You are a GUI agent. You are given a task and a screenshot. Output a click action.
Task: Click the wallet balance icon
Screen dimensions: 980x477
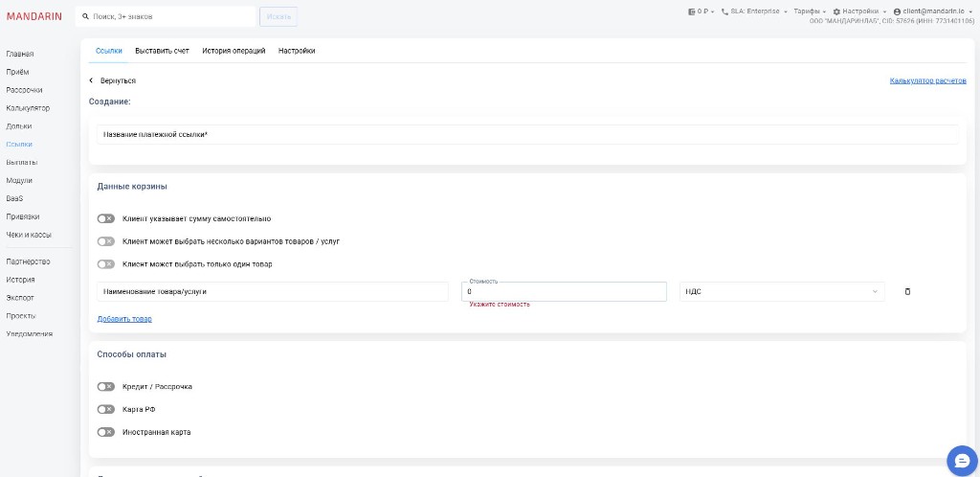691,11
